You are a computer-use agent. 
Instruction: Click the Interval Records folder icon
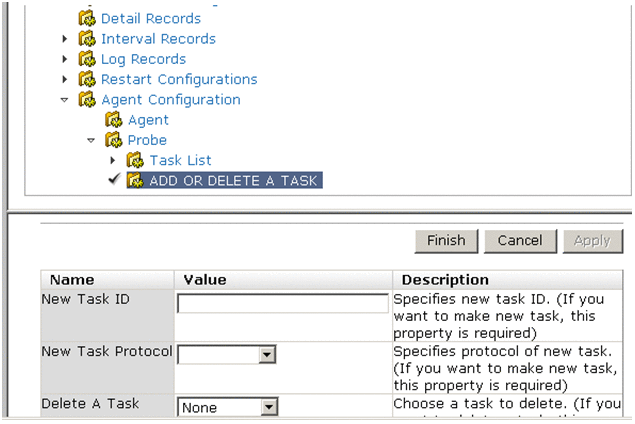[x=87, y=39]
